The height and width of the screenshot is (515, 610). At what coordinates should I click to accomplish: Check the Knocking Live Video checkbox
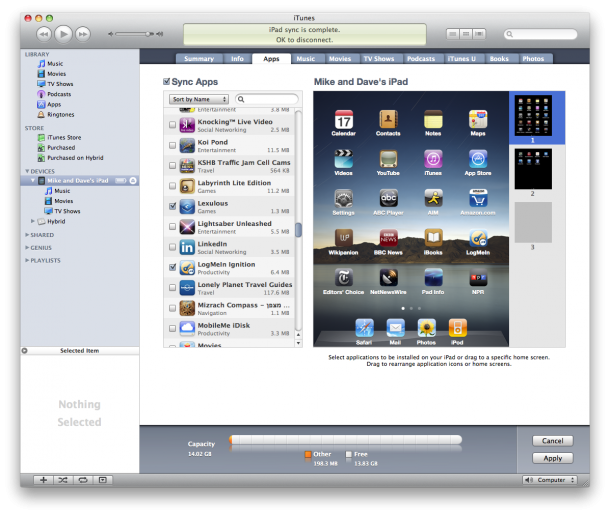pyautogui.click(x=172, y=125)
